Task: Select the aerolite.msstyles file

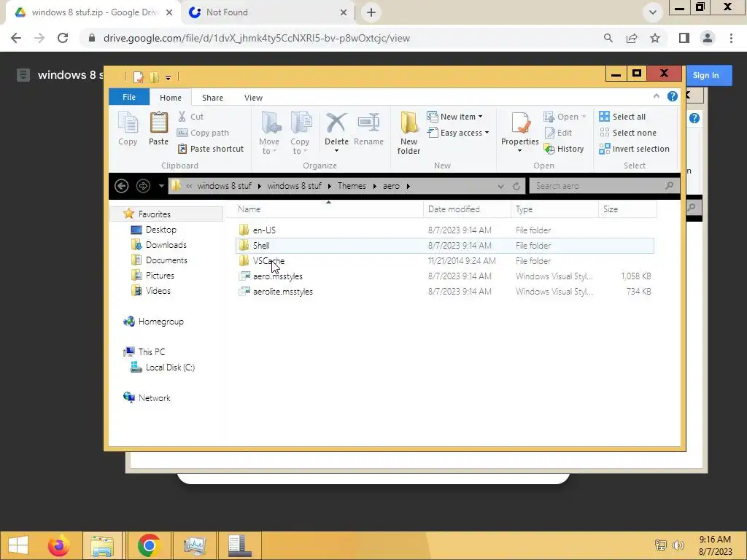Action: [x=444, y=291]
